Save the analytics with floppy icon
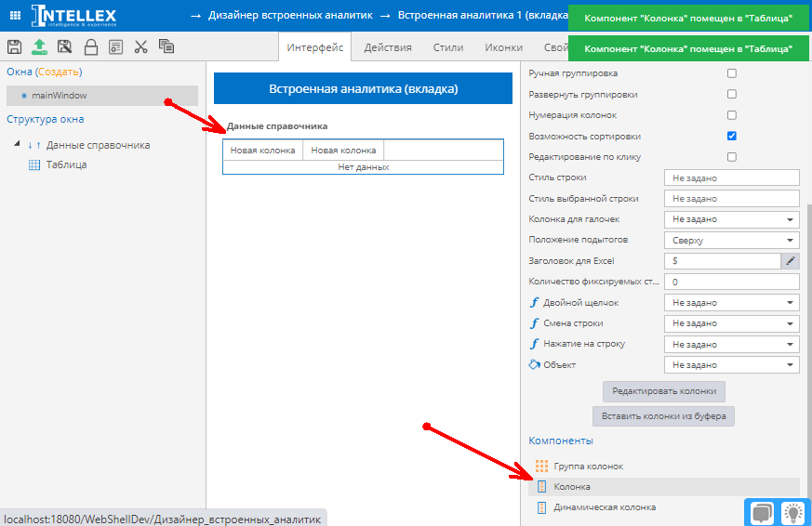This screenshot has width=812, height=526. coord(15,47)
